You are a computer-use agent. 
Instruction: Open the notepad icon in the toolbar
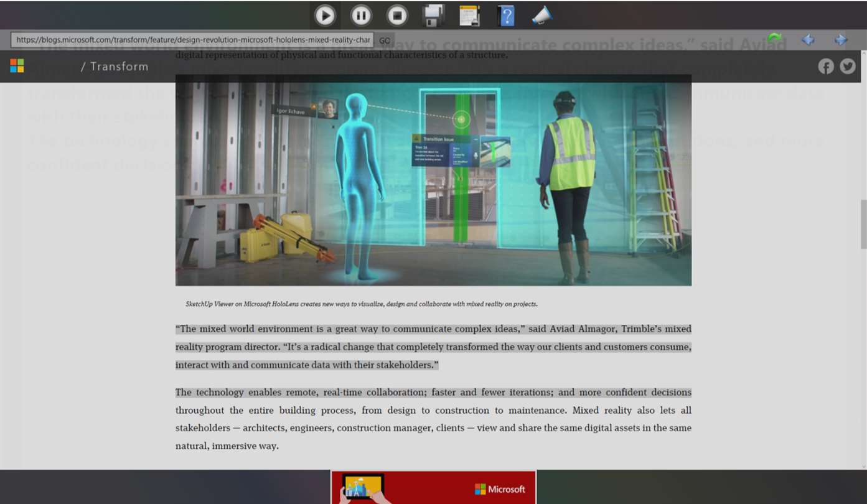click(470, 16)
